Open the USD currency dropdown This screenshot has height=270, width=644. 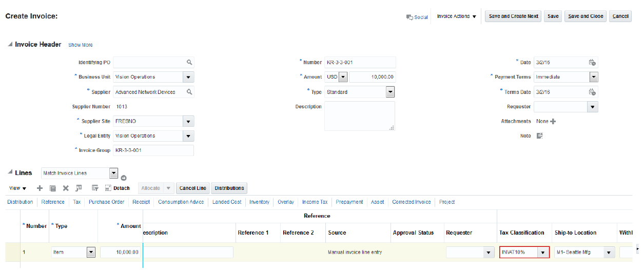click(343, 77)
